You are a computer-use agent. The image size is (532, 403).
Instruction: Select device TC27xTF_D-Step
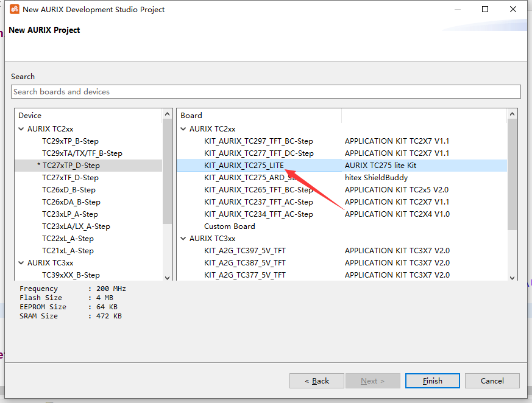pyautogui.click(x=70, y=178)
